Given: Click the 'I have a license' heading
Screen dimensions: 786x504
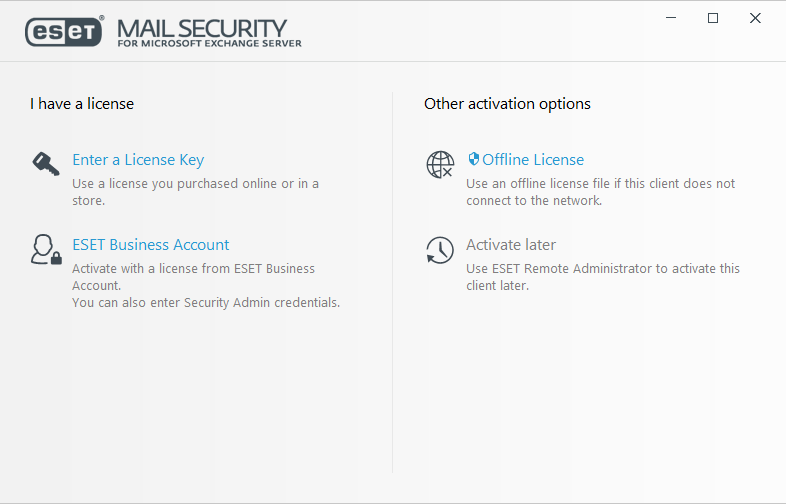Looking at the screenshot, I should (82, 104).
